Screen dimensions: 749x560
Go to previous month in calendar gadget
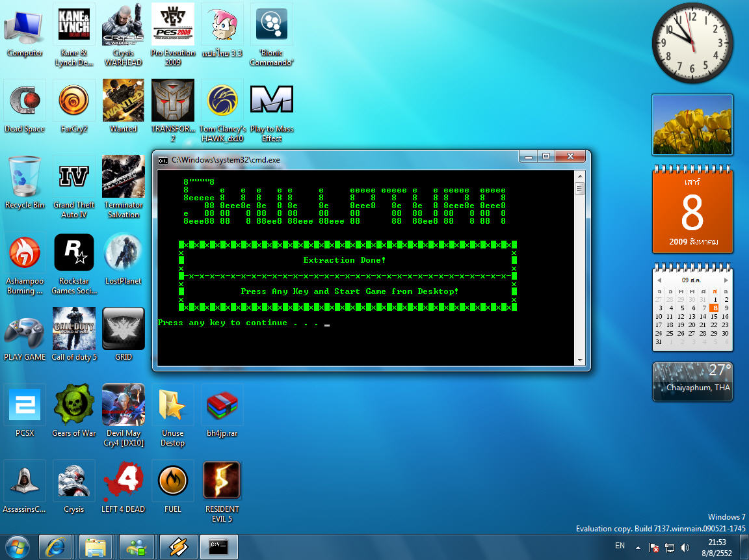pos(659,280)
